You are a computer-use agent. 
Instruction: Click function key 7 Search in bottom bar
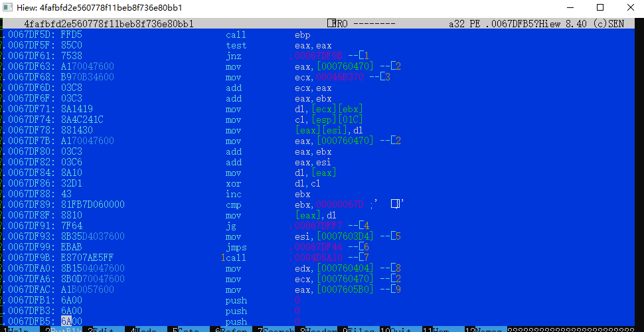click(276, 330)
